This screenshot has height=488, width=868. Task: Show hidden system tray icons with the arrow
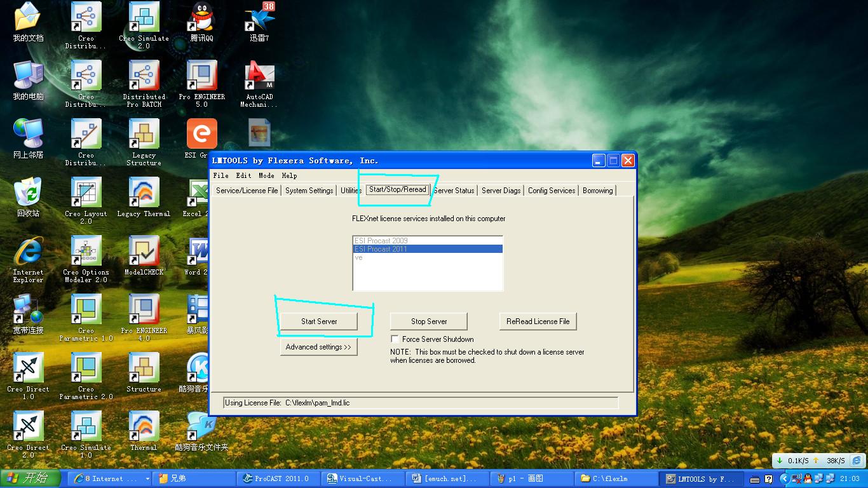785,478
